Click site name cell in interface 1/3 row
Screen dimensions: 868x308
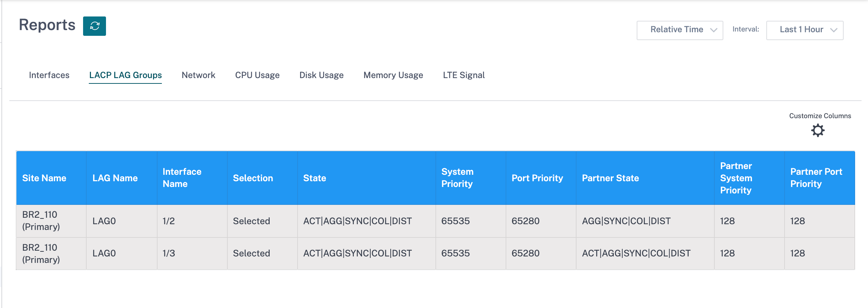(x=51, y=254)
